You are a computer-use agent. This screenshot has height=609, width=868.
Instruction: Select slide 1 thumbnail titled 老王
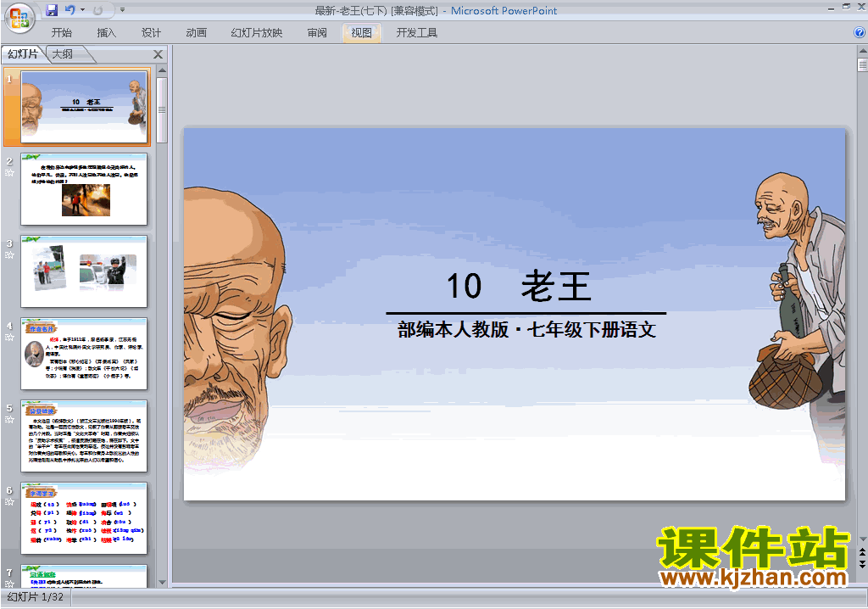click(84, 106)
